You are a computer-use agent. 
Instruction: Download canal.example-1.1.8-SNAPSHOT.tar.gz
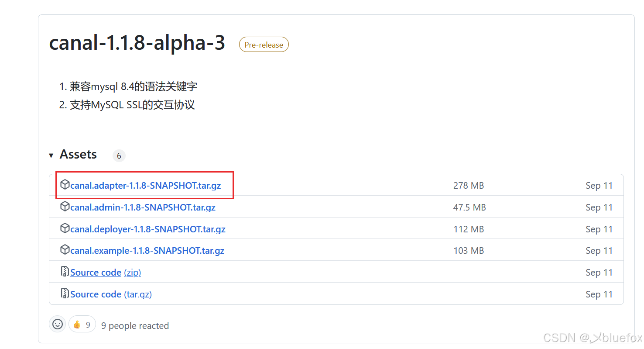point(147,250)
